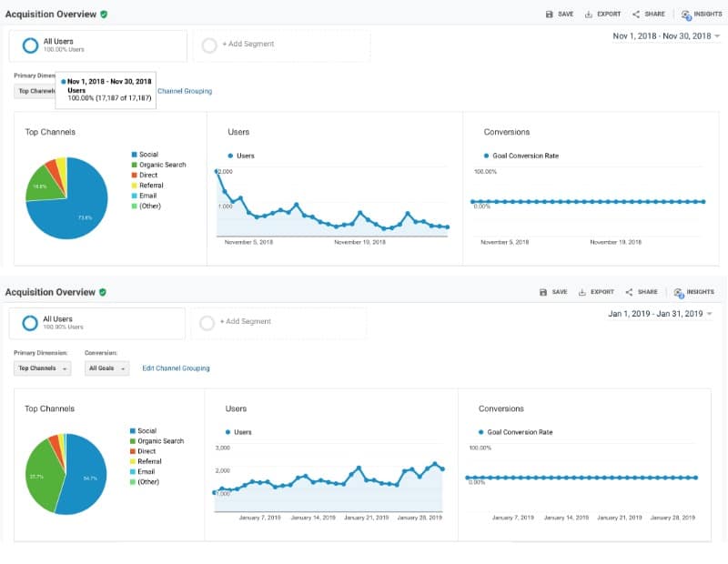Viewport: 728px width, 564px height.
Task: Click the Add Segment circle in November report
Action: click(x=209, y=45)
